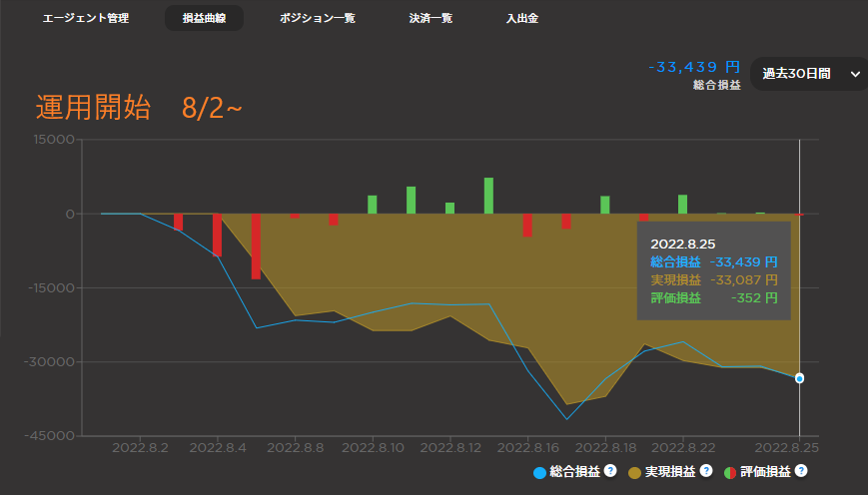
Task: Click the 運用開始 8/2~ heading text
Action: [139, 108]
